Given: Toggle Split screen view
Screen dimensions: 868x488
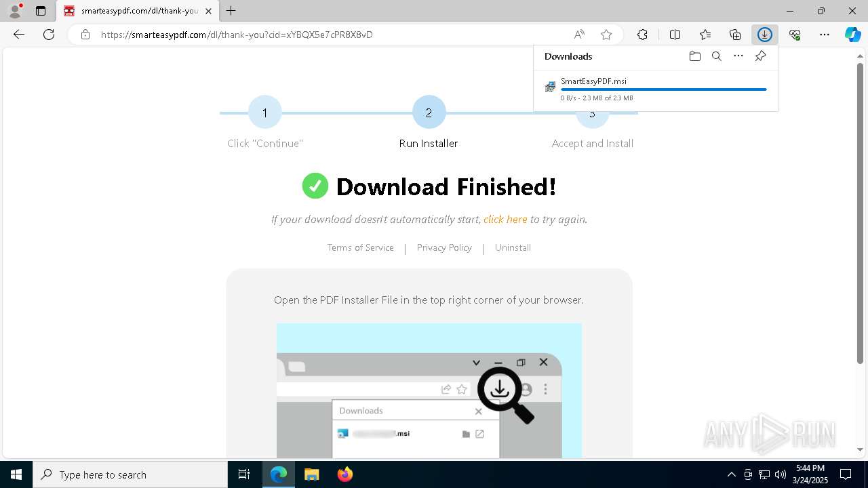Looking at the screenshot, I should [x=675, y=35].
